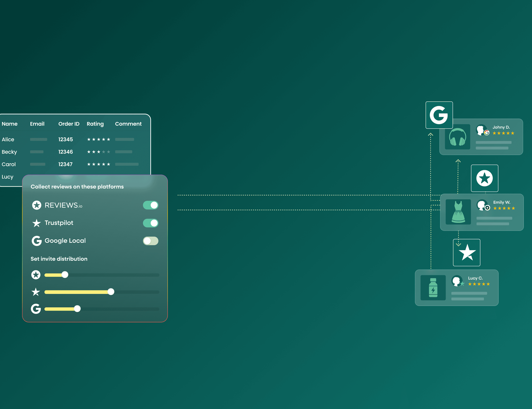Click the headphones product thumbnail
The image size is (532, 409).
[458, 137]
